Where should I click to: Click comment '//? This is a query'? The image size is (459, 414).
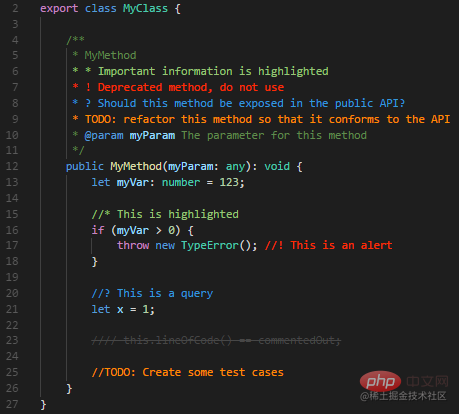click(x=152, y=293)
